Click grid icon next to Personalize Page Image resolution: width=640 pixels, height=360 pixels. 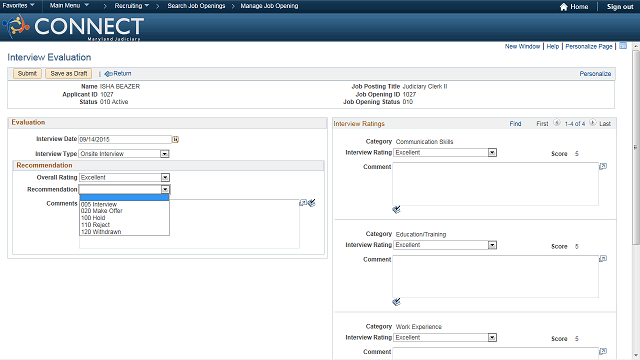[623, 46]
